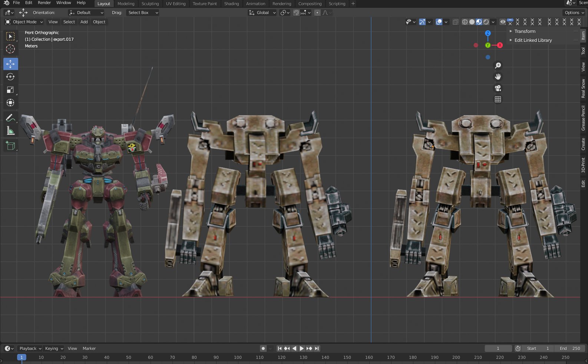Image resolution: width=588 pixels, height=364 pixels.
Task: Open the Orientation Default dropdown
Action: [x=86, y=13]
